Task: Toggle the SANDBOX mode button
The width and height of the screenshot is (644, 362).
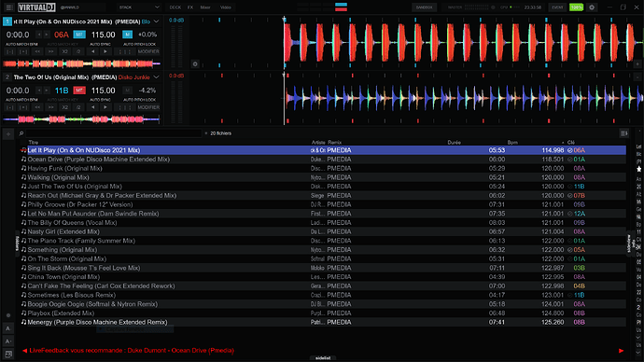Action: coord(425,7)
